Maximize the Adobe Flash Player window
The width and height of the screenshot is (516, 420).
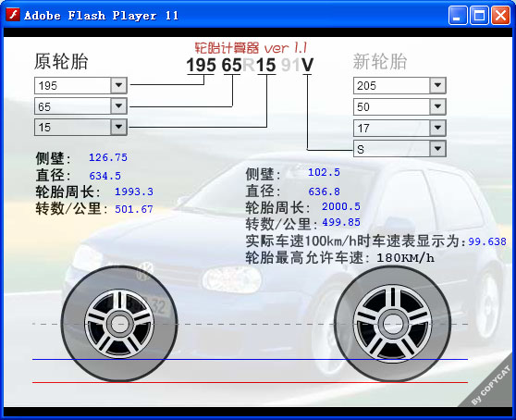click(x=479, y=16)
